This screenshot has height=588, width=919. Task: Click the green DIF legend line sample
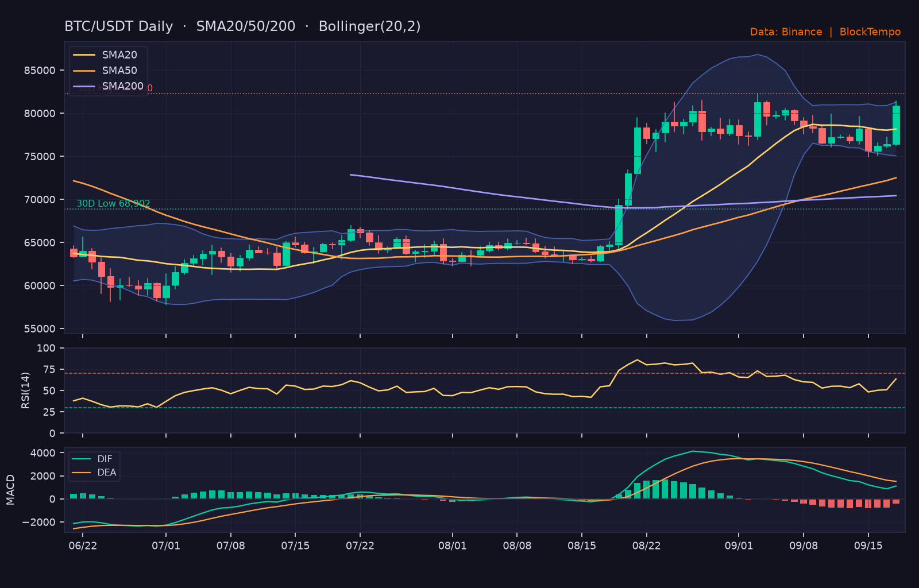click(82, 459)
